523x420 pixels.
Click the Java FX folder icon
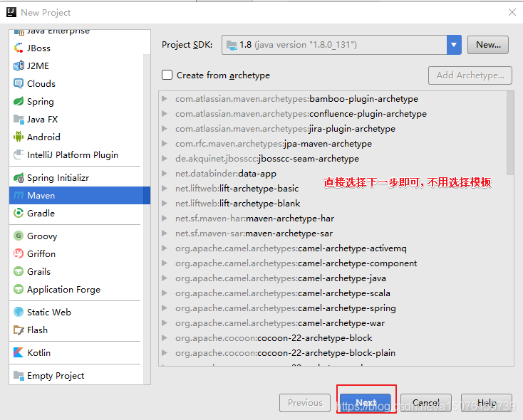19,119
